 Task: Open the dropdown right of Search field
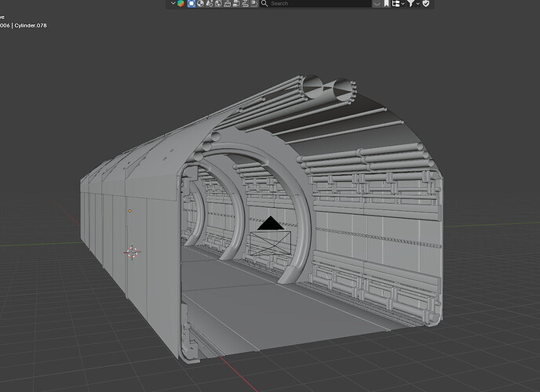377,3
